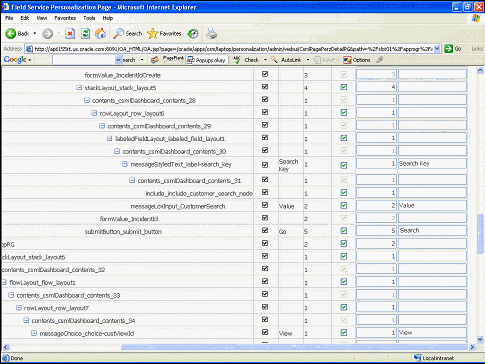Open Google toolbar Options
485x364 pixels.
357,60
